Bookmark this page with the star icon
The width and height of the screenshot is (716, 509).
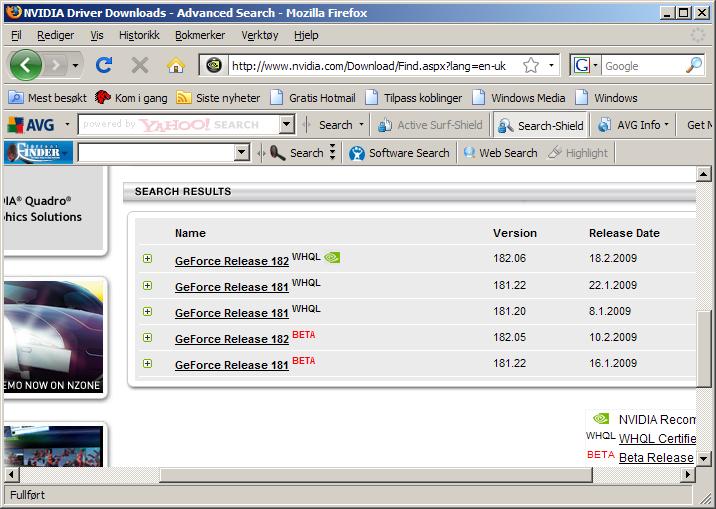point(531,65)
